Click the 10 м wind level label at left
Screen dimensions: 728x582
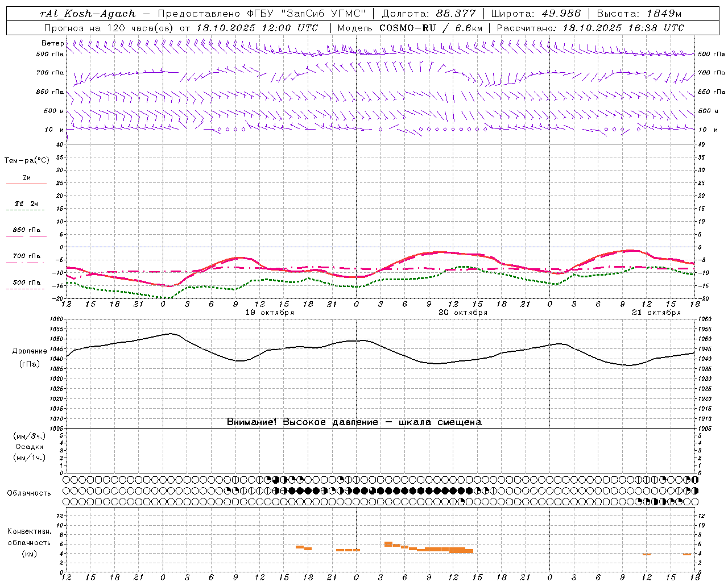click(55, 130)
